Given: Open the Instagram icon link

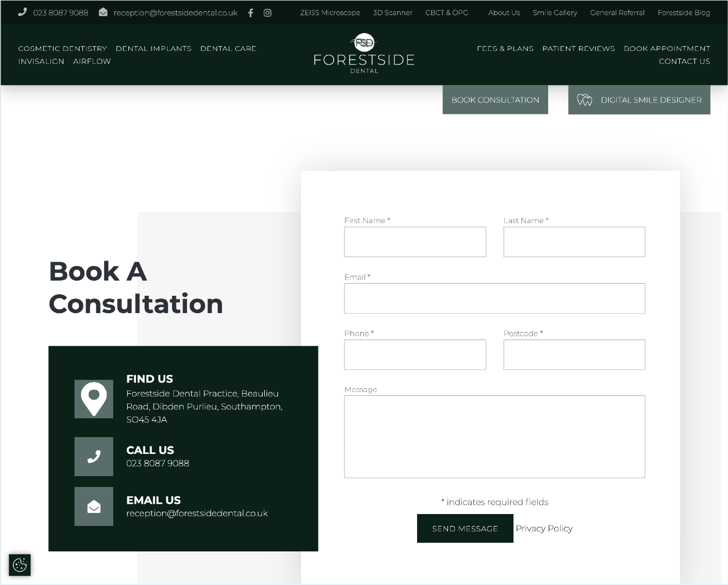Looking at the screenshot, I should [x=268, y=12].
